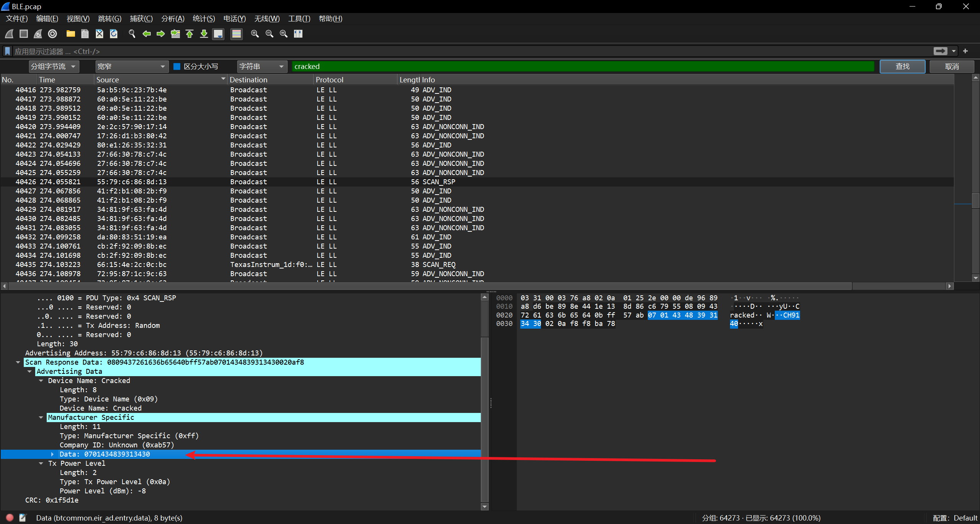
Task: Click the find packet magnifier icon
Action: pyautogui.click(x=132, y=34)
